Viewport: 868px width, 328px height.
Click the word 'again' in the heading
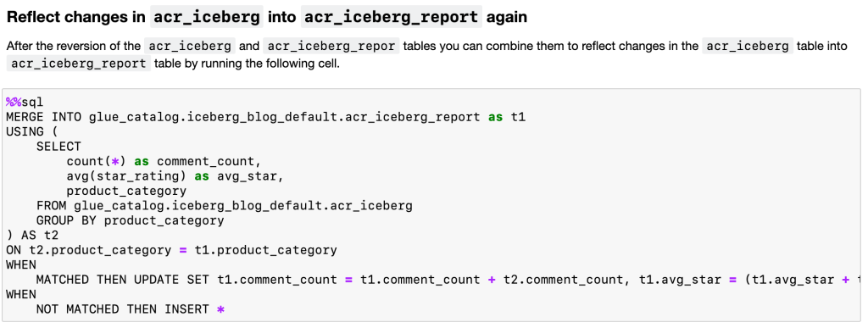(507, 17)
